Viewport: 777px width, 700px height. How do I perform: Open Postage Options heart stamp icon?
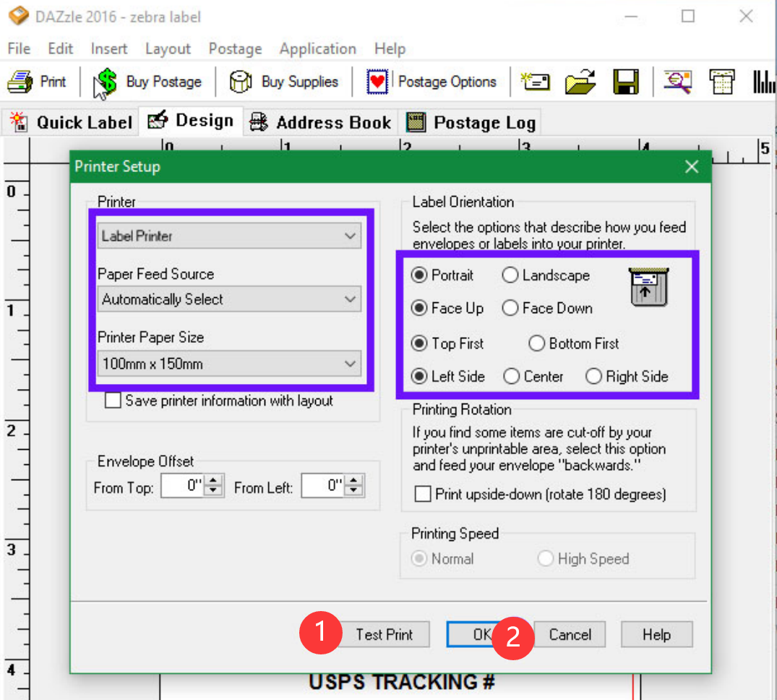point(377,81)
